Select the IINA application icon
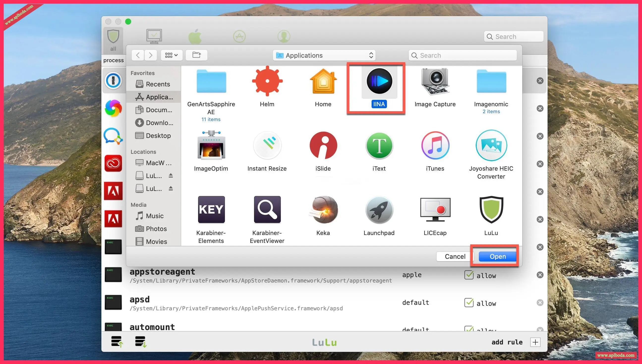 (379, 81)
